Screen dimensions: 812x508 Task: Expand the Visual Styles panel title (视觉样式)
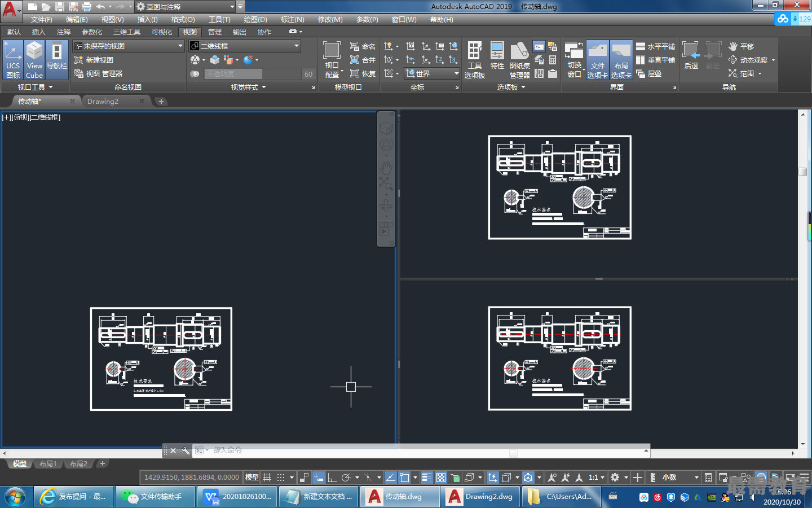click(249, 87)
